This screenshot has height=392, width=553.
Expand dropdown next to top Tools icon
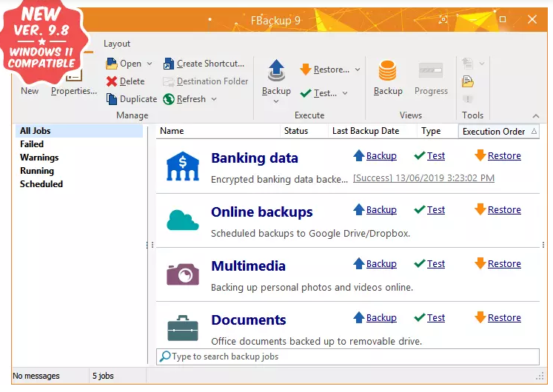(x=482, y=64)
